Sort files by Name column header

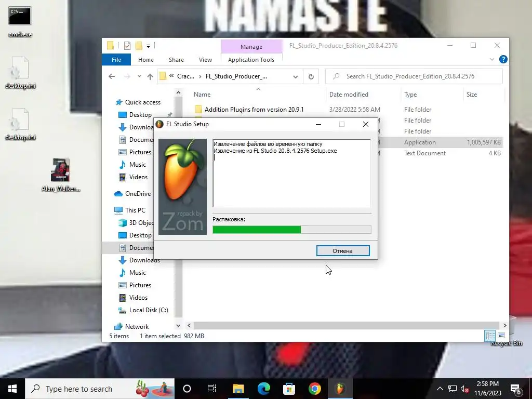click(x=202, y=95)
